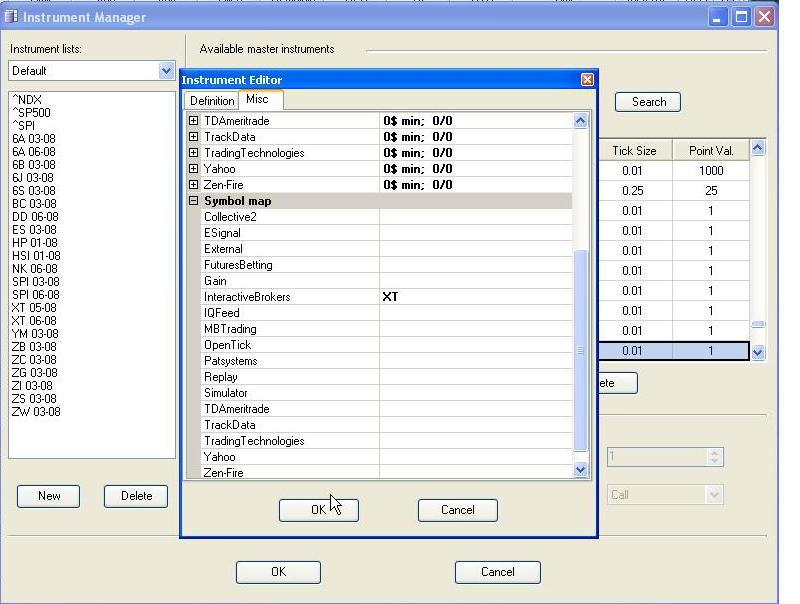Click the stepper arrows of numeric field
This screenshot has width=800, height=604.
(714, 457)
